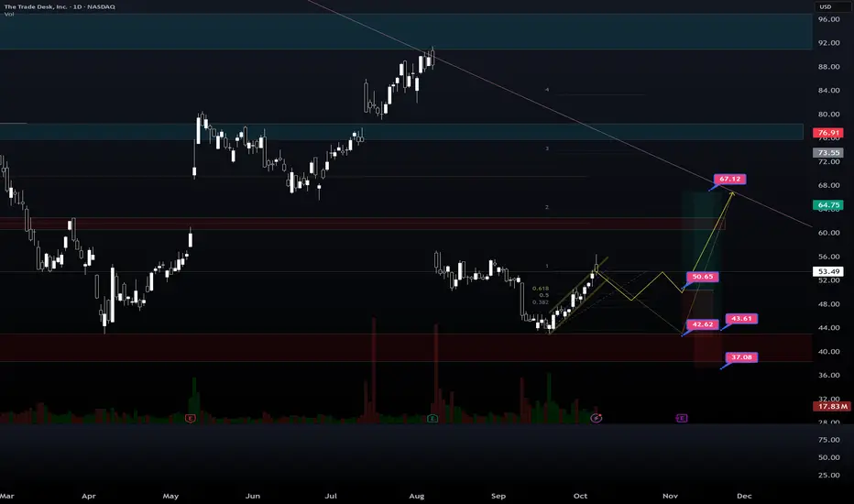Open the green earnings marker near August

[x=432, y=418]
